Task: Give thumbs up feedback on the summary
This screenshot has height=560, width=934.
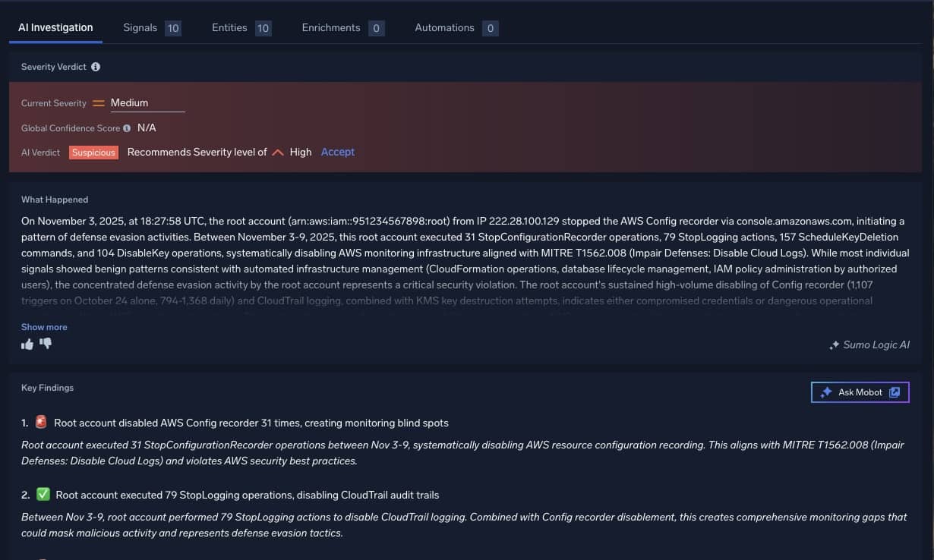Action: tap(27, 344)
